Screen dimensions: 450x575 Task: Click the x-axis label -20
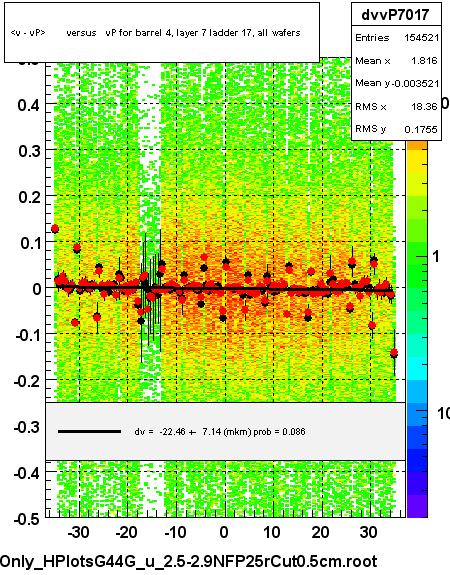pos(126,532)
